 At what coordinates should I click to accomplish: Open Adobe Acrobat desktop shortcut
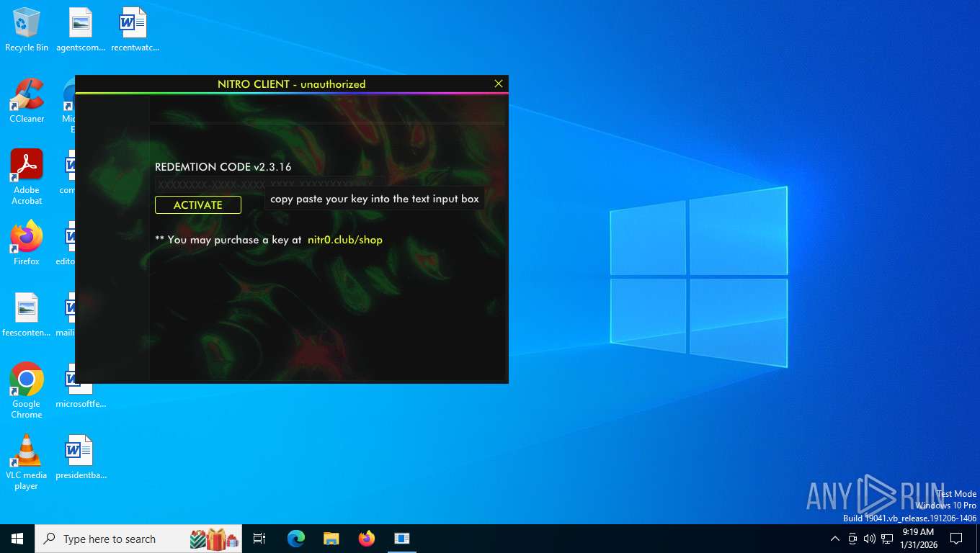click(x=27, y=177)
